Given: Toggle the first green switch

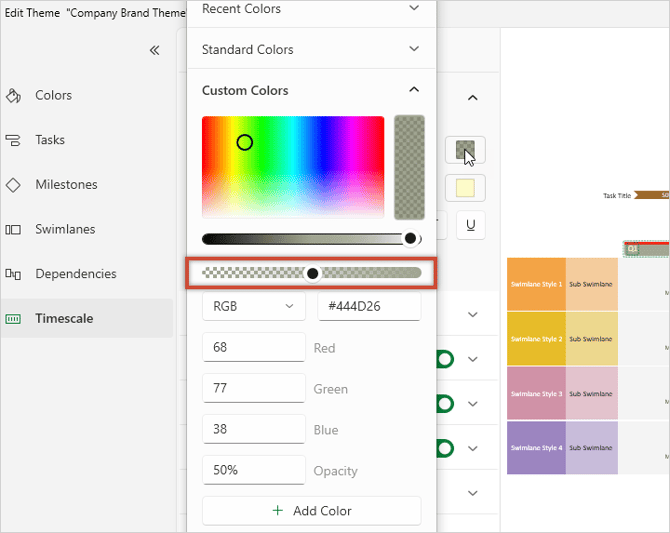Looking at the screenshot, I should (444, 359).
